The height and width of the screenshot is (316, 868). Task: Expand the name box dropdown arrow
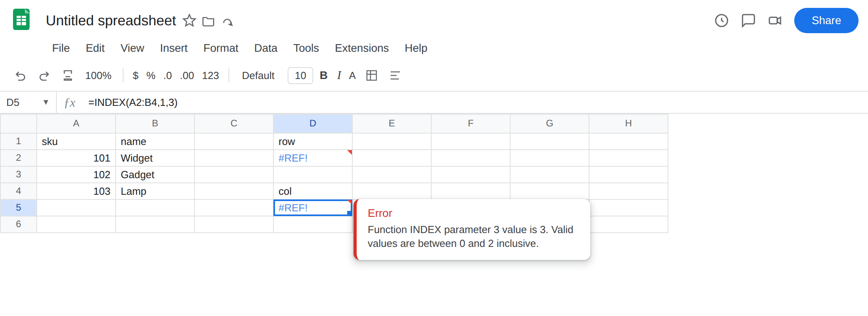tap(46, 102)
